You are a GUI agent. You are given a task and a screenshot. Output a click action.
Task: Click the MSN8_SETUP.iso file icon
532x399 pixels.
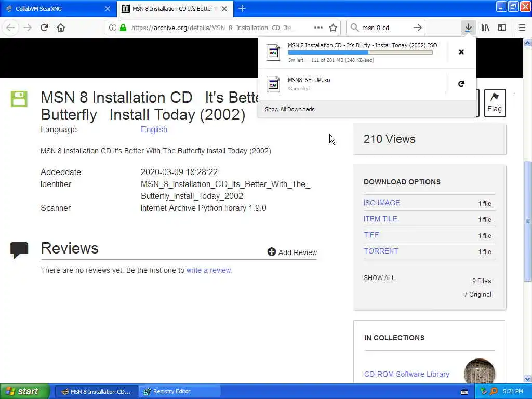point(273,84)
